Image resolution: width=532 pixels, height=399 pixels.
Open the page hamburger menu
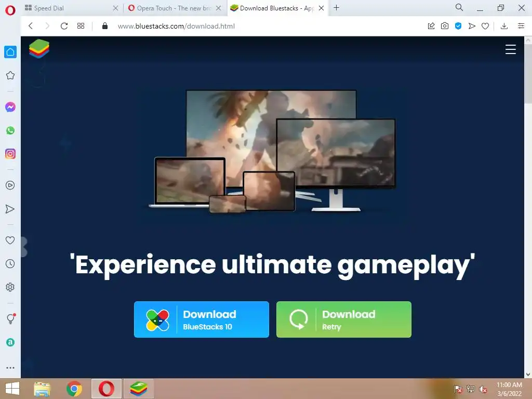(510, 49)
